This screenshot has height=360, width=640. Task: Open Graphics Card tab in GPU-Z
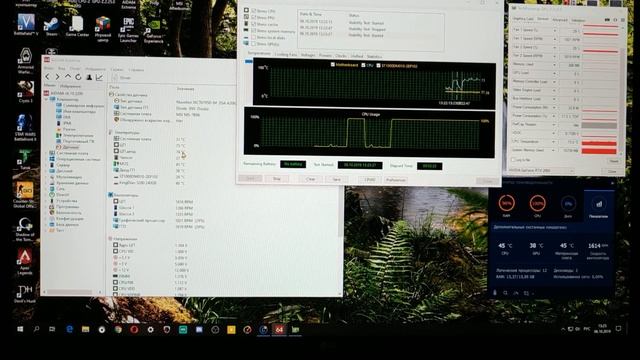coord(523,19)
